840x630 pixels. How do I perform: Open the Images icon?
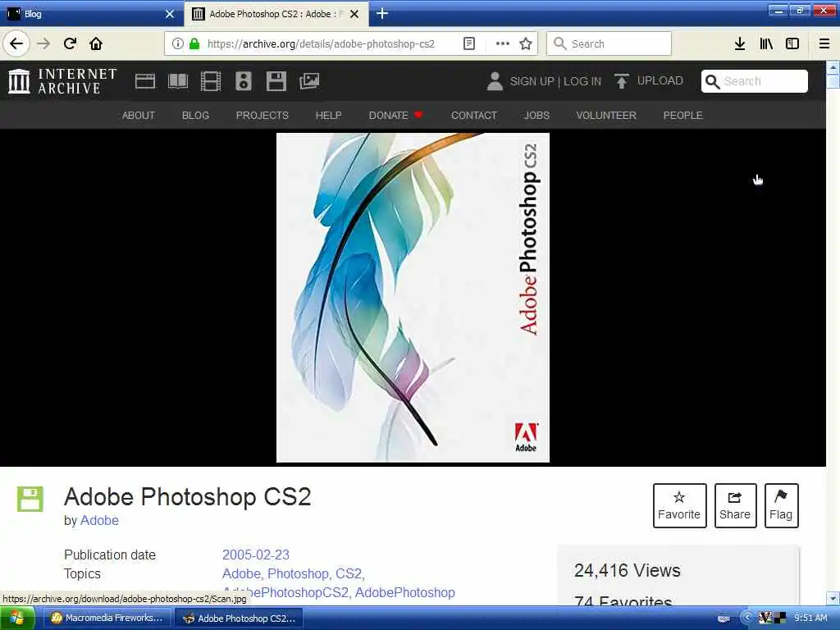tap(309, 81)
